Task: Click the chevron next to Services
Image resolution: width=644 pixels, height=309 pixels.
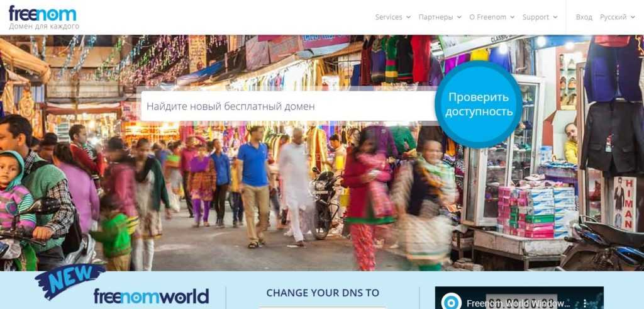Action: [x=408, y=17]
